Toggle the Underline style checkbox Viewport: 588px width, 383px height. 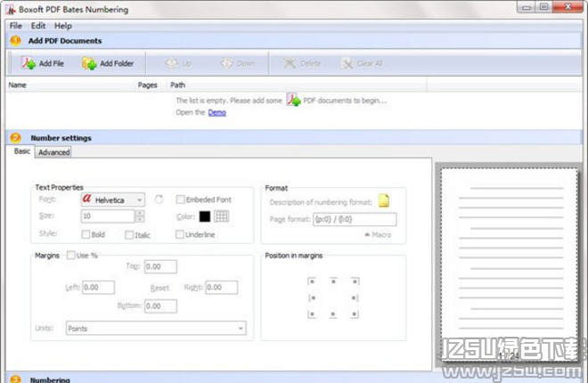180,234
